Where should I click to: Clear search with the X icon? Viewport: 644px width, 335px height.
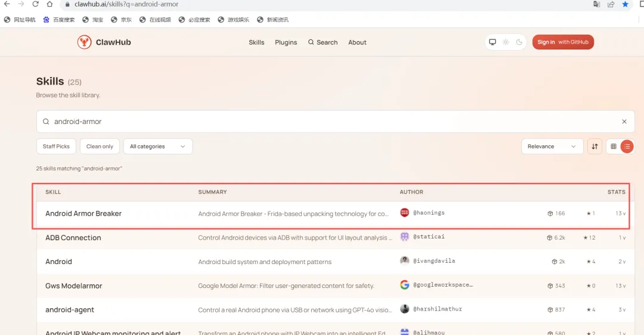[x=624, y=122]
